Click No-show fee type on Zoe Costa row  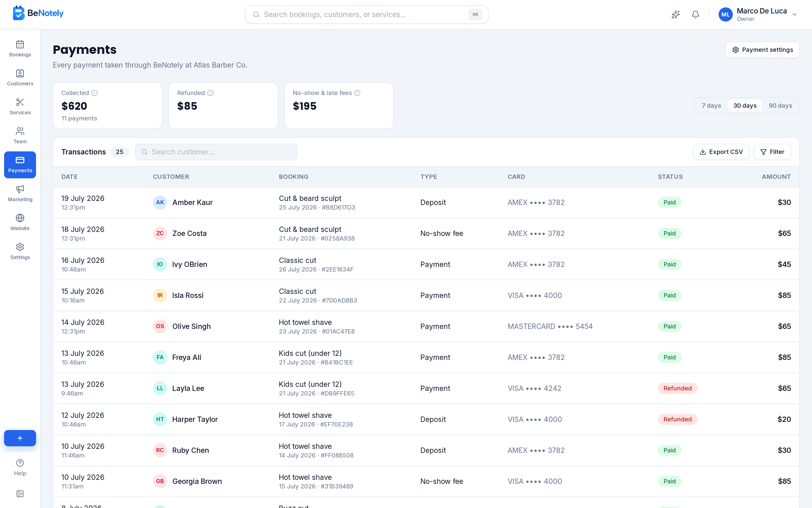click(x=442, y=233)
